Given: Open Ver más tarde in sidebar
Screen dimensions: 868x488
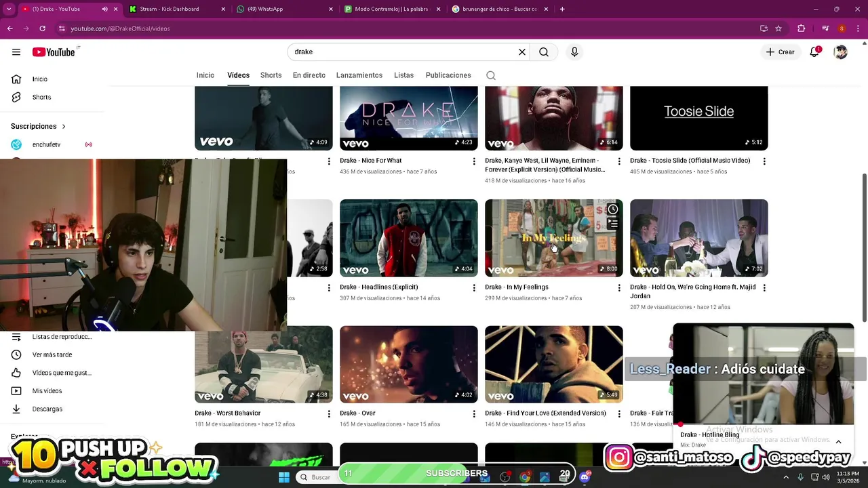Looking at the screenshot, I should pos(52,354).
